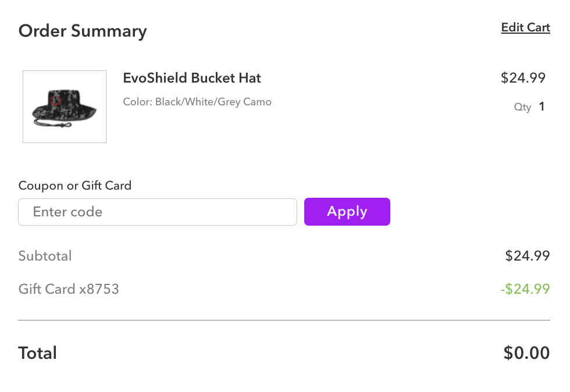The height and width of the screenshot is (392, 570).
Task: Click the Color: Black/White/Grey Camo text
Action: pyautogui.click(x=197, y=102)
